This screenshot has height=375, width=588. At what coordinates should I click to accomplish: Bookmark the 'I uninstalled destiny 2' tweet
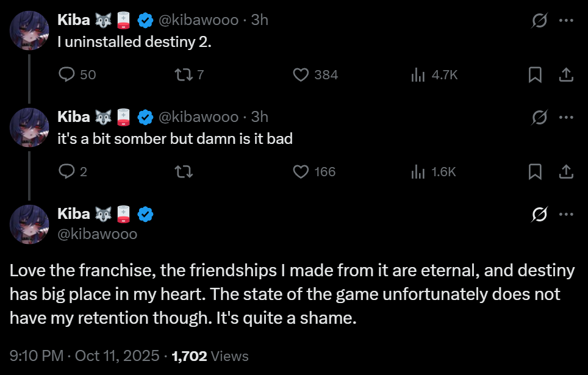[x=535, y=74]
